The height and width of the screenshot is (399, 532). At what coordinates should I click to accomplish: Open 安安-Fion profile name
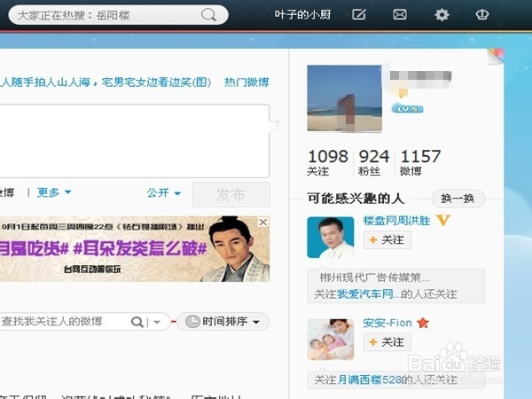[387, 323]
